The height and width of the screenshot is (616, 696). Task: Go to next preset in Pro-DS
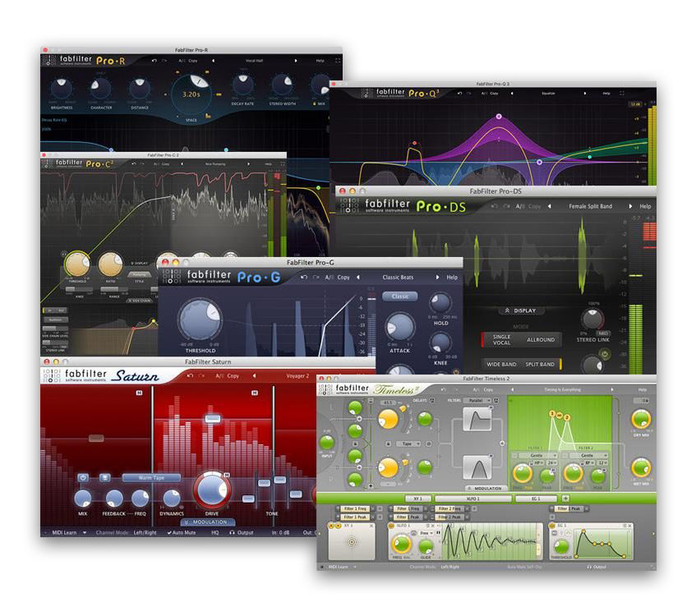point(630,206)
